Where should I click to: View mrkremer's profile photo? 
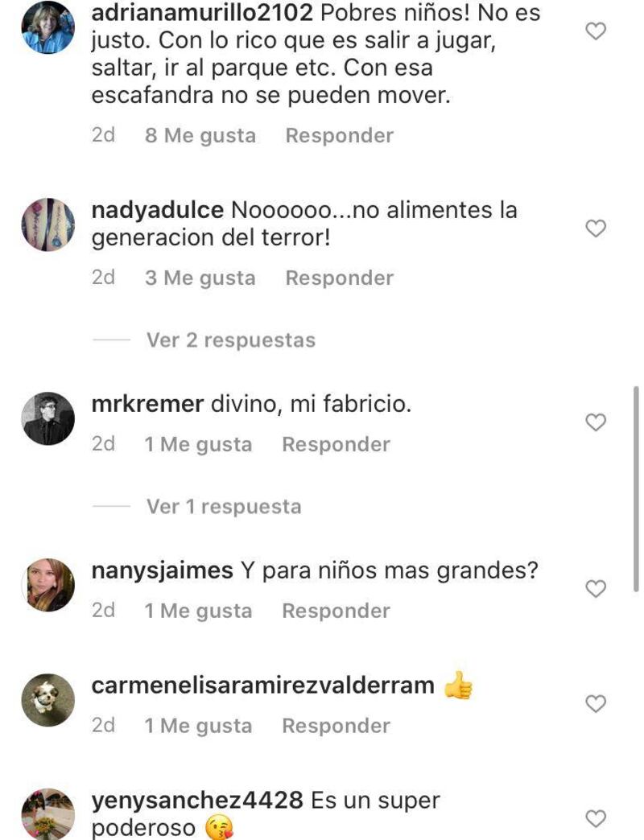47,418
